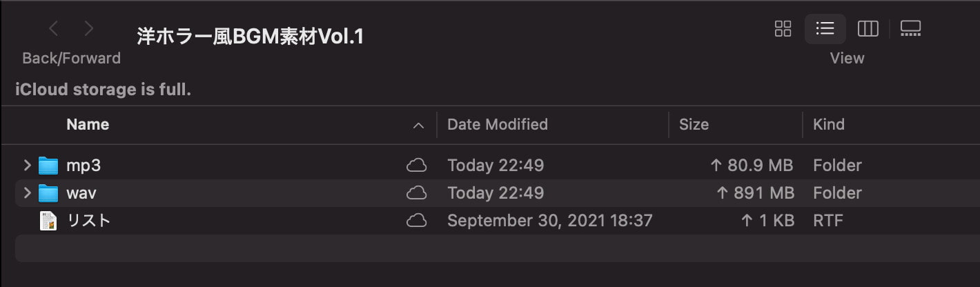Go back to previous folder
The width and height of the screenshot is (980, 287).
[54, 28]
